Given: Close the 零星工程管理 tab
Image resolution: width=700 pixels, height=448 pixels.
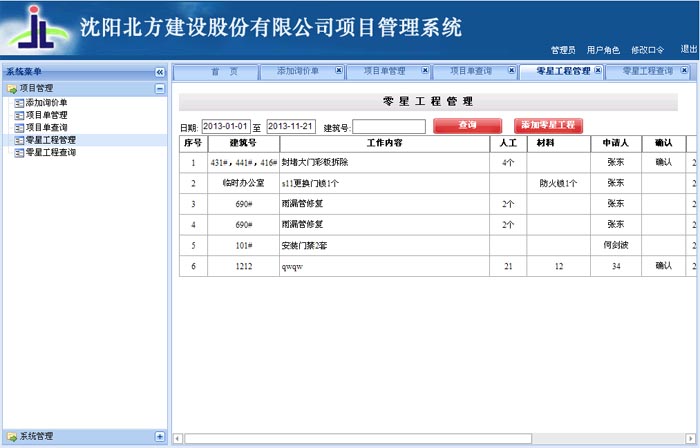Looking at the screenshot, I should pyautogui.click(x=598, y=71).
